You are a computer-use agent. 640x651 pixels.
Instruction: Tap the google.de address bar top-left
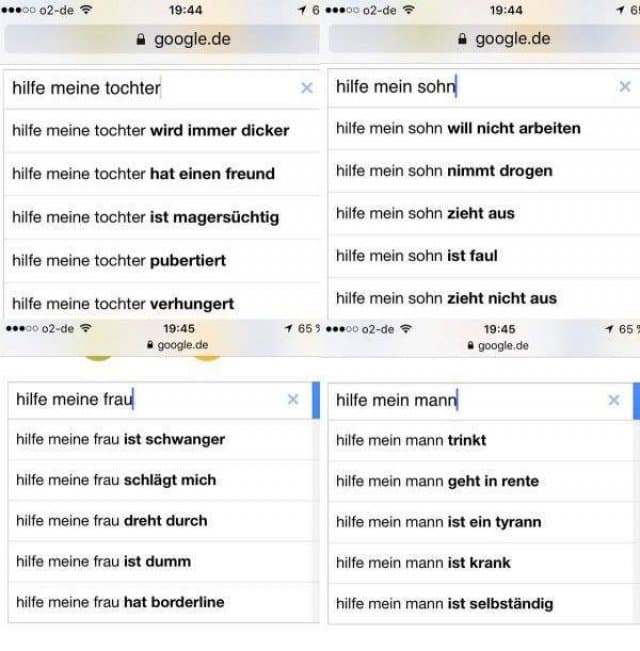click(162, 39)
